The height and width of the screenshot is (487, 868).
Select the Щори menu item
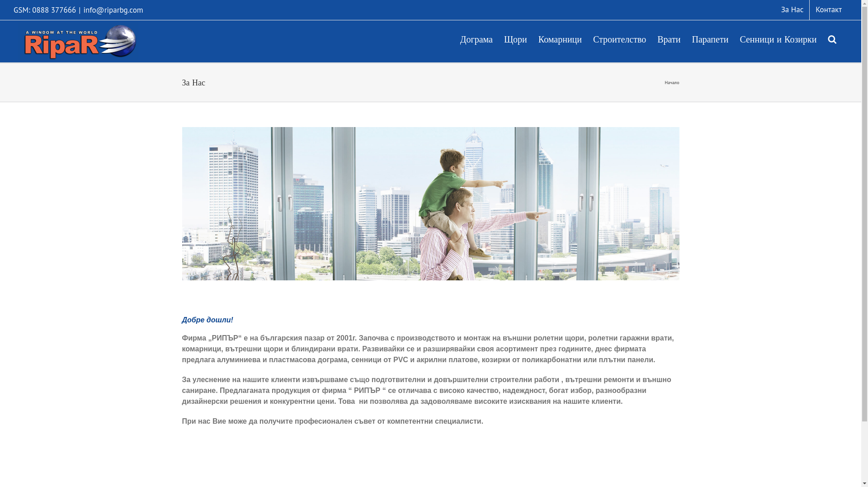515,40
